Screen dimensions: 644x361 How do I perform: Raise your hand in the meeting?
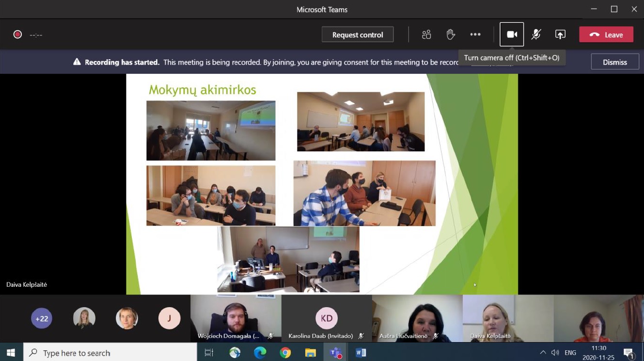pos(451,34)
